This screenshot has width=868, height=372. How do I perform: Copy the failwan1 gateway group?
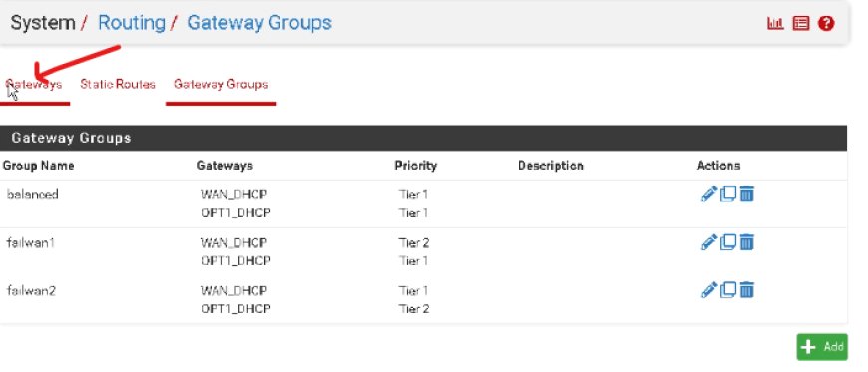pyautogui.click(x=728, y=242)
